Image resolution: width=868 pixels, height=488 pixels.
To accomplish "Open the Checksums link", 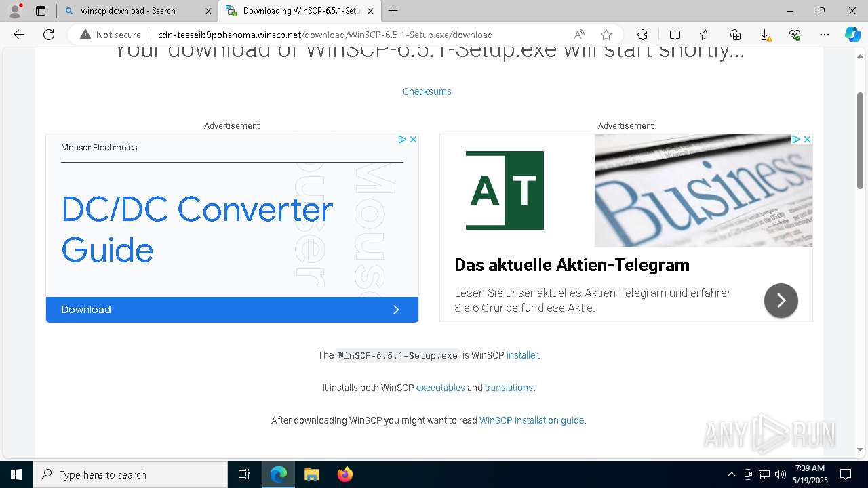I will coord(427,91).
